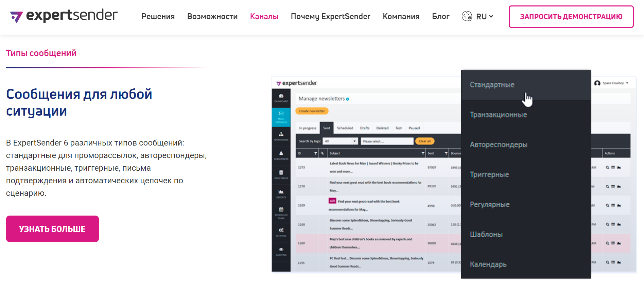The height and width of the screenshot is (288, 644).
Task: Open the Каналы menu
Action: (x=264, y=16)
